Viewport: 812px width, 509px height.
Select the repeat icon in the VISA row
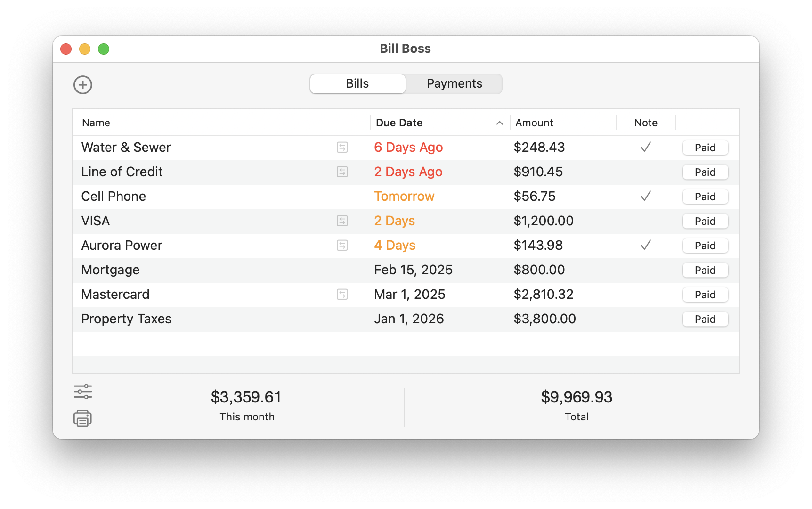click(342, 221)
